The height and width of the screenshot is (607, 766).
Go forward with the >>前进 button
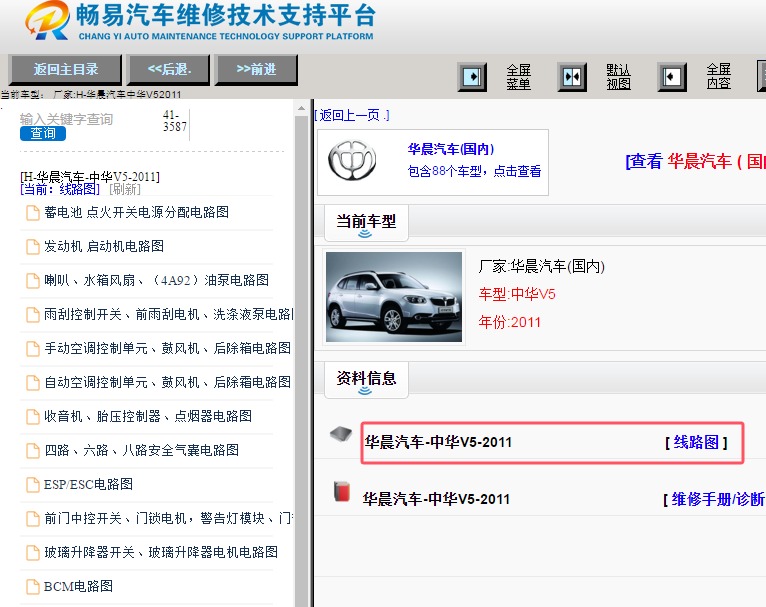(x=256, y=69)
